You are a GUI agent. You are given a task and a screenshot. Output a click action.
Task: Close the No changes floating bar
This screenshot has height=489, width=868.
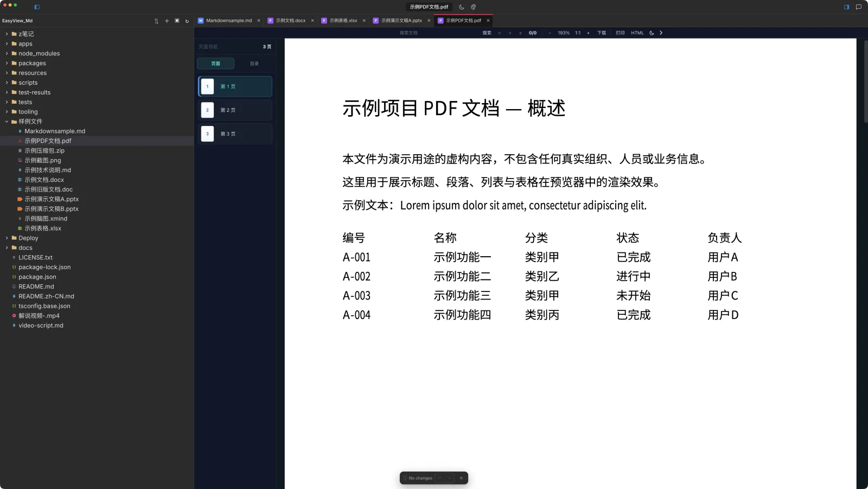pyautogui.click(x=461, y=478)
